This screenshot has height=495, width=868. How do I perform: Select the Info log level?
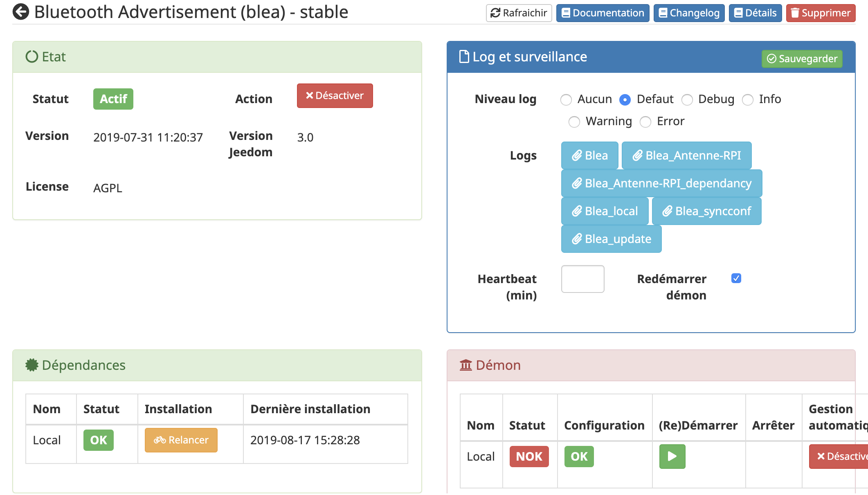click(748, 100)
